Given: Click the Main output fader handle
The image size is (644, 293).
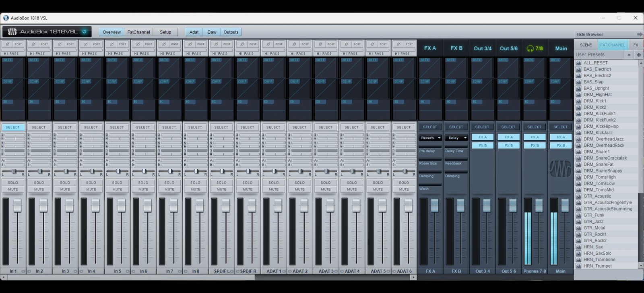Looking at the screenshot, I should click(x=565, y=205).
